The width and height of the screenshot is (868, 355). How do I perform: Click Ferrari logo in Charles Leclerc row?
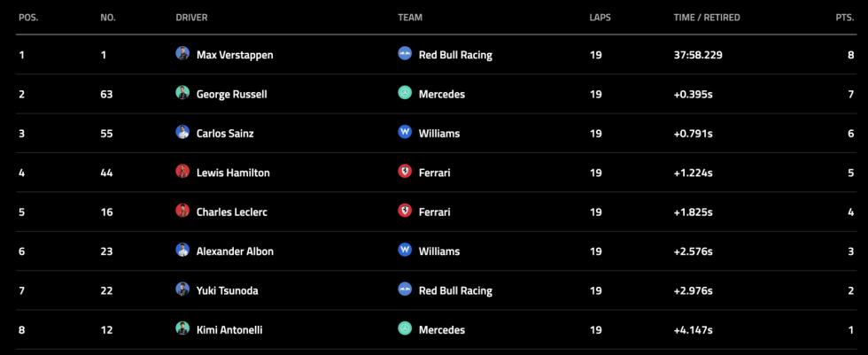[405, 212]
